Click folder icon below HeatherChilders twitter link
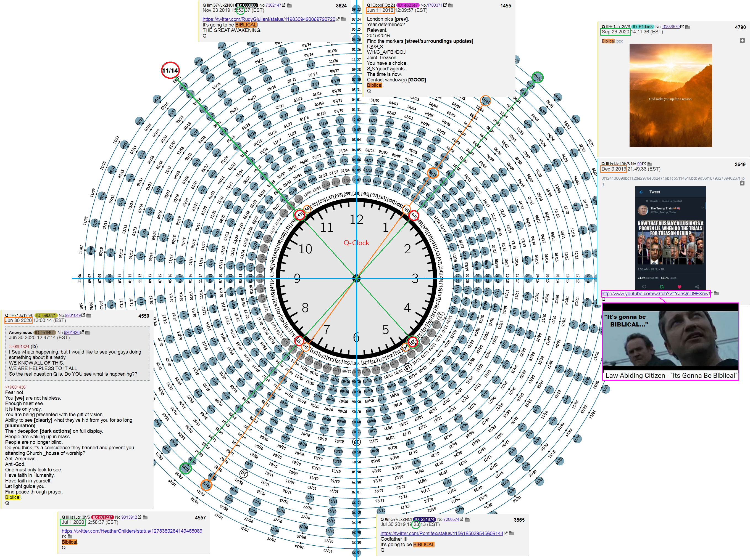This screenshot has height=560, width=750. [x=70, y=536]
